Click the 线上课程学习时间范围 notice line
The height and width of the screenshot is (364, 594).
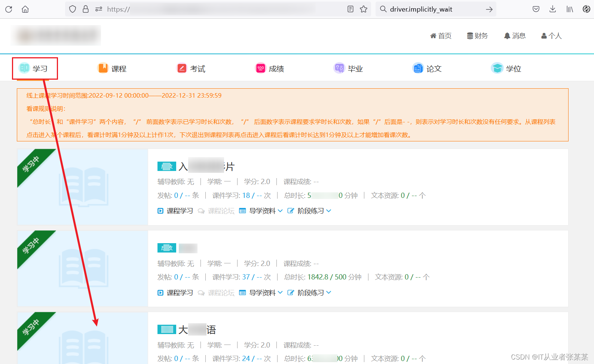124,95
